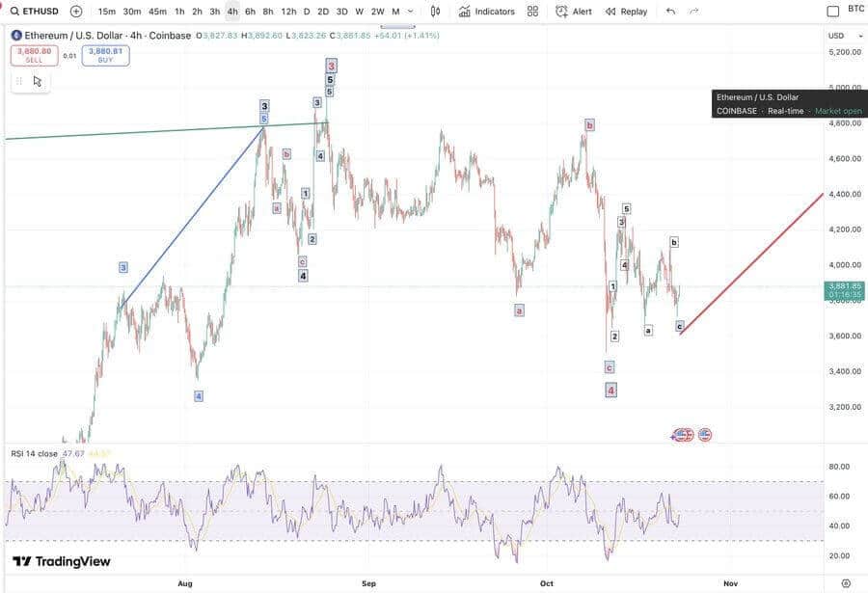Select the cursor arrow tool in floating toolbar
Viewport: 868px width, 593px height.
pyautogui.click(x=38, y=81)
